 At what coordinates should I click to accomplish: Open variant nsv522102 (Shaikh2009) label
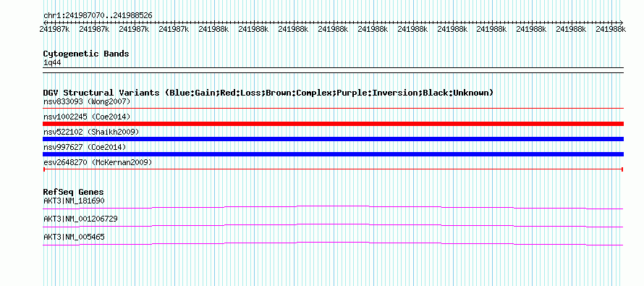coord(91,132)
